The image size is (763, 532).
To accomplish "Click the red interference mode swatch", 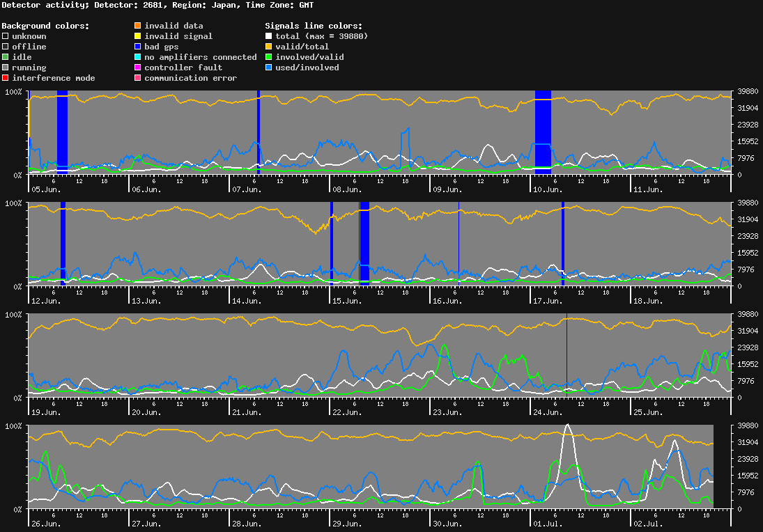I will [x=6, y=78].
